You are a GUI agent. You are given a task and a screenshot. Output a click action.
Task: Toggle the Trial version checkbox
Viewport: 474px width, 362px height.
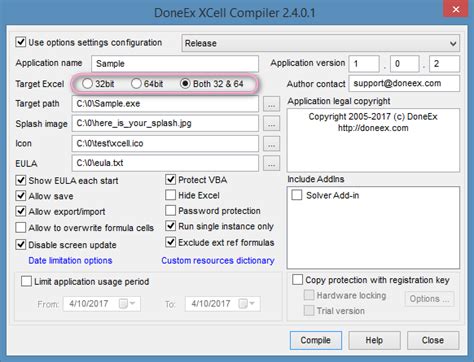(309, 311)
